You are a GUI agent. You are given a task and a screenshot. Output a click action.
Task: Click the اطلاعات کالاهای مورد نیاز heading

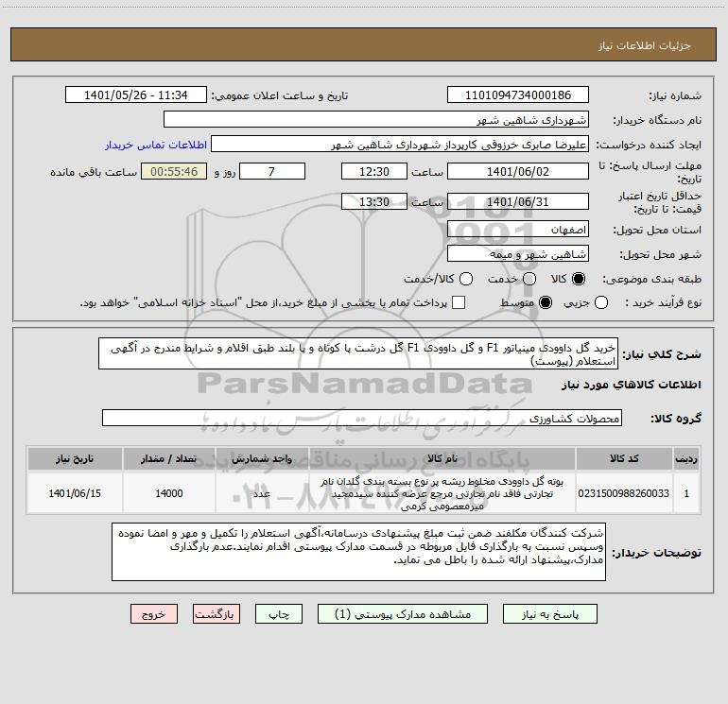pos(632,385)
